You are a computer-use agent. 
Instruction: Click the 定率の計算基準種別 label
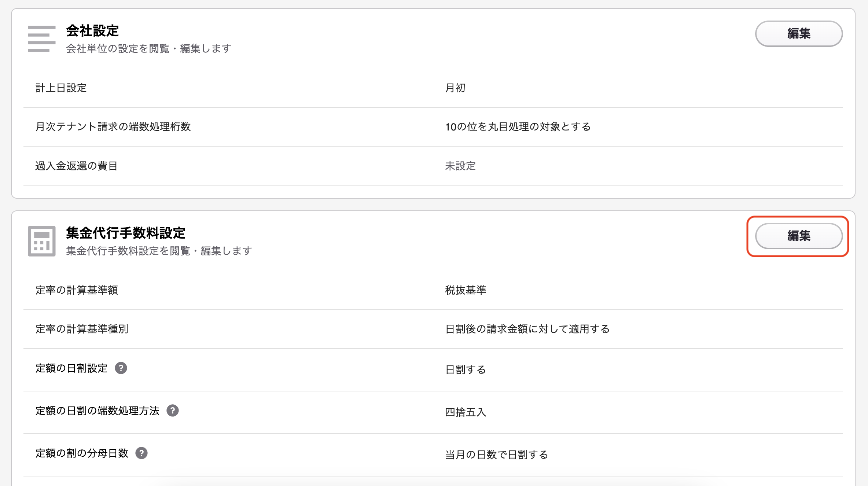[81, 329]
